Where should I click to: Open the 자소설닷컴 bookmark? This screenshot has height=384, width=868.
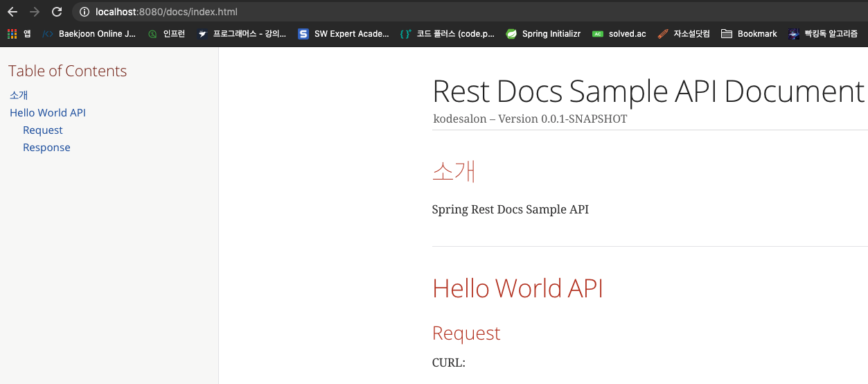pos(691,33)
